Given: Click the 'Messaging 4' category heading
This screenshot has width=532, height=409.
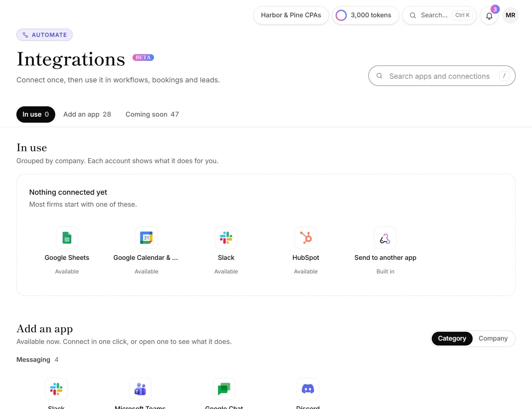Looking at the screenshot, I should 37,359.
